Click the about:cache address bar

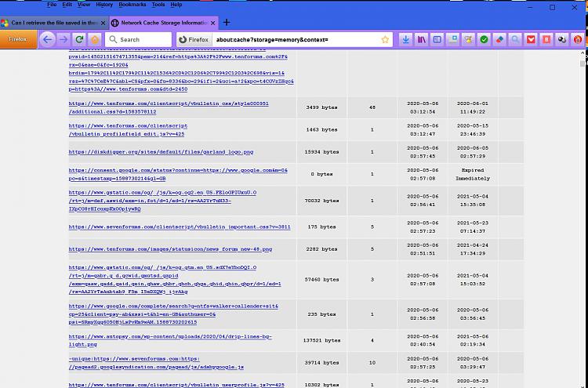pos(296,39)
